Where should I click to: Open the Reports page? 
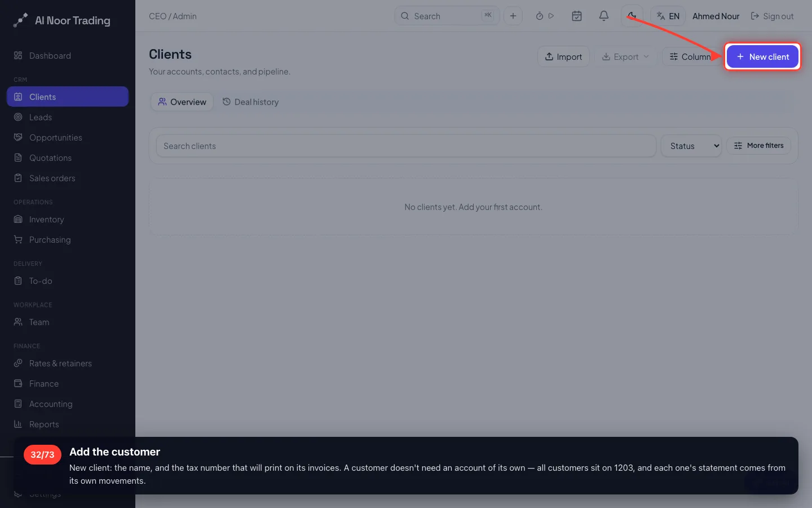(68, 424)
